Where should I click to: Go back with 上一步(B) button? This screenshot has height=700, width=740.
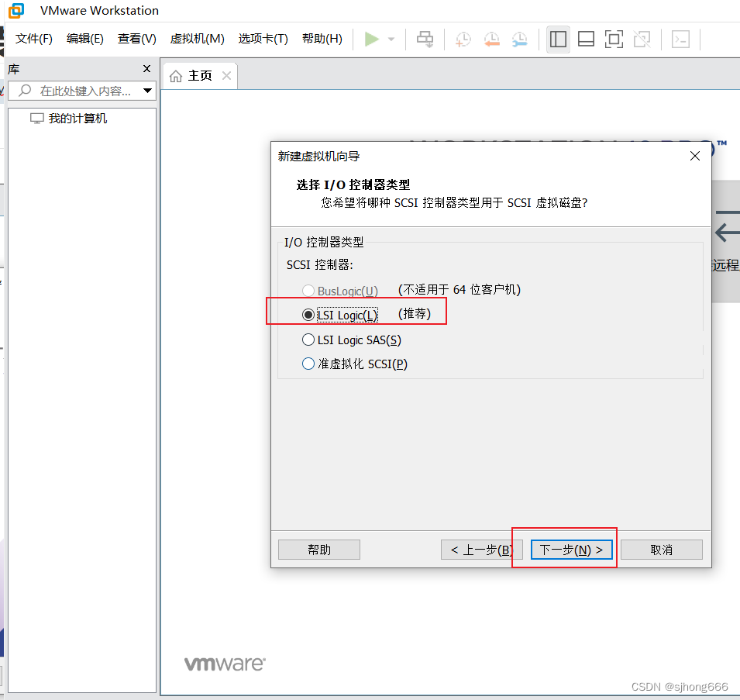coord(481,550)
